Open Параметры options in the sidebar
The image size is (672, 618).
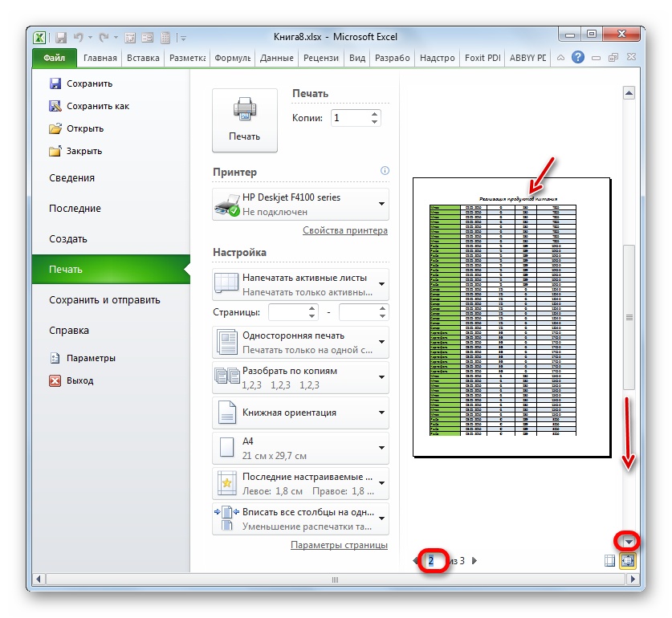pos(91,358)
